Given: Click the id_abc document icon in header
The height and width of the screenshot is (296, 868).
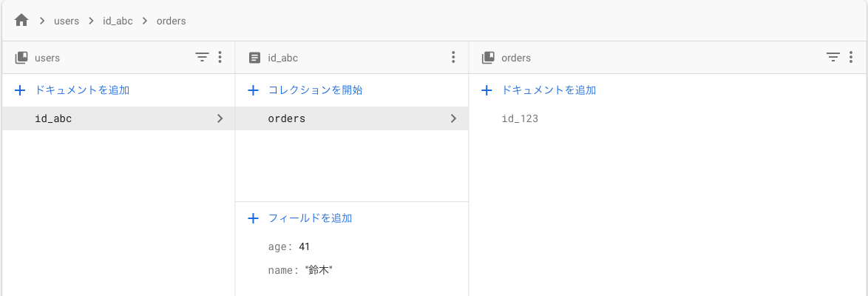Looking at the screenshot, I should click(254, 58).
